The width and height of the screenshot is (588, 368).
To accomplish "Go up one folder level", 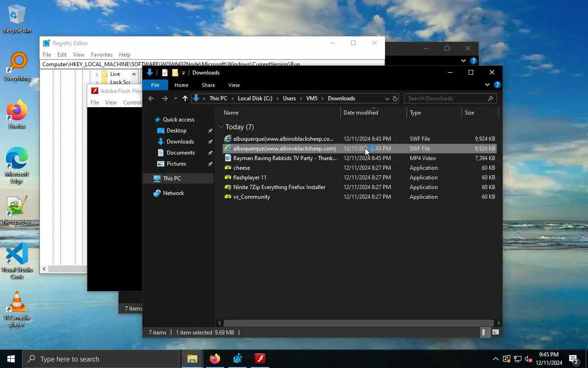I will pyautogui.click(x=185, y=98).
